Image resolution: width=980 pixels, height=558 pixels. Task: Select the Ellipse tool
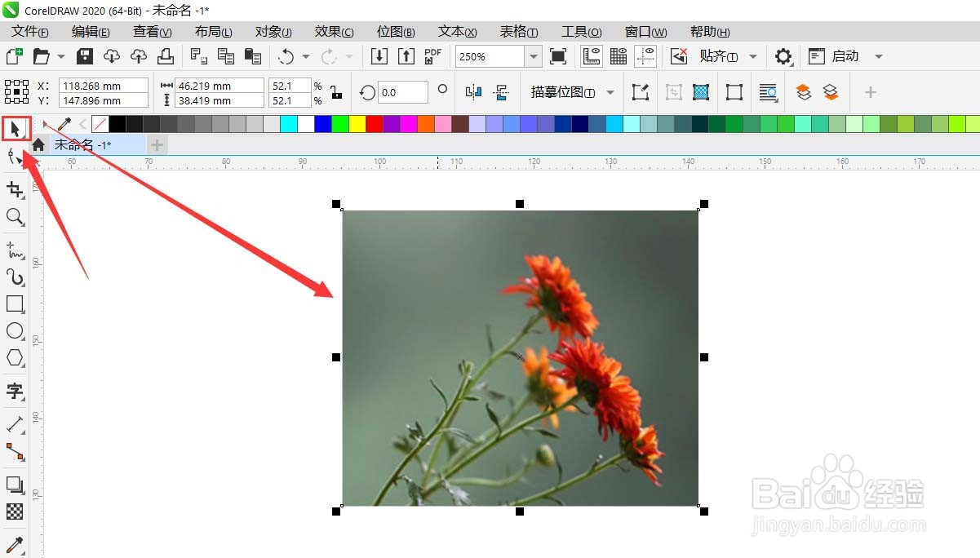(15, 331)
